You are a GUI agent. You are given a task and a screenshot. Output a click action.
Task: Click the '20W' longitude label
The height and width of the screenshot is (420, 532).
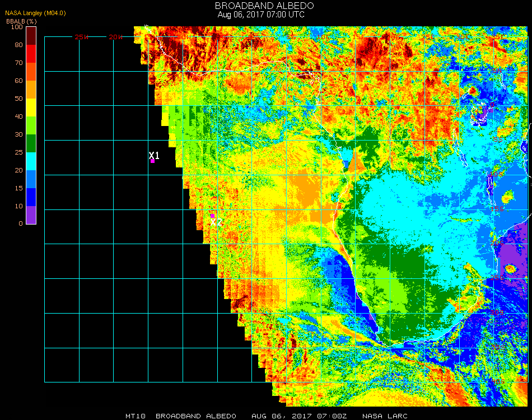[116, 37]
